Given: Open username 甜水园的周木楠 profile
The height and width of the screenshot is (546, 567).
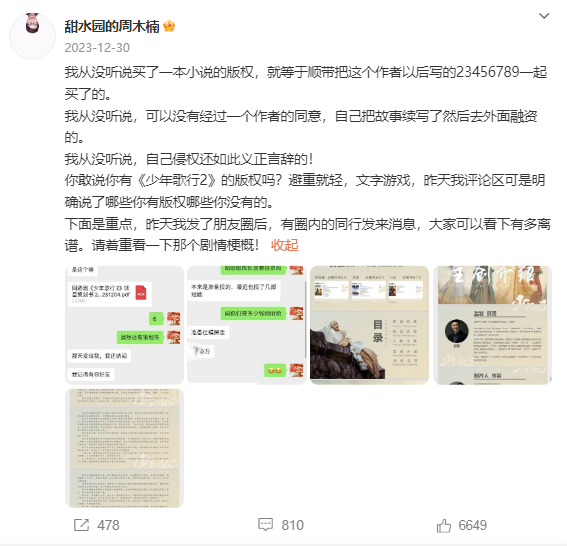Looking at the screenshot, I should click(x=112, y=26).
